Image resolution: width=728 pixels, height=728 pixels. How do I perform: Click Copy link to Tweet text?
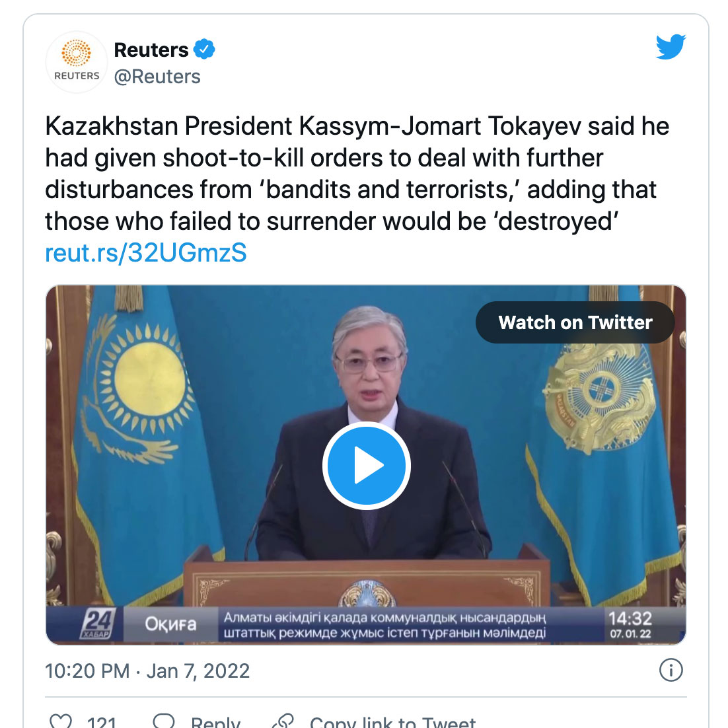pos(392,722)
